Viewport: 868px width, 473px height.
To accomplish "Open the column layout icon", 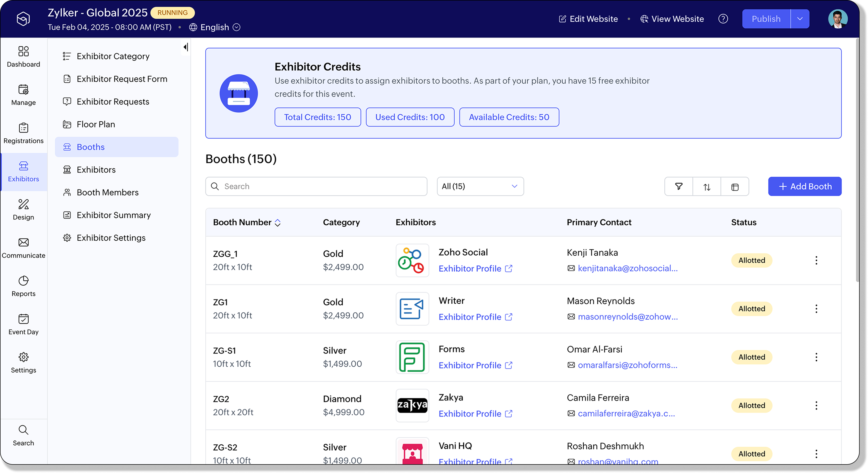I will point(735,186).
